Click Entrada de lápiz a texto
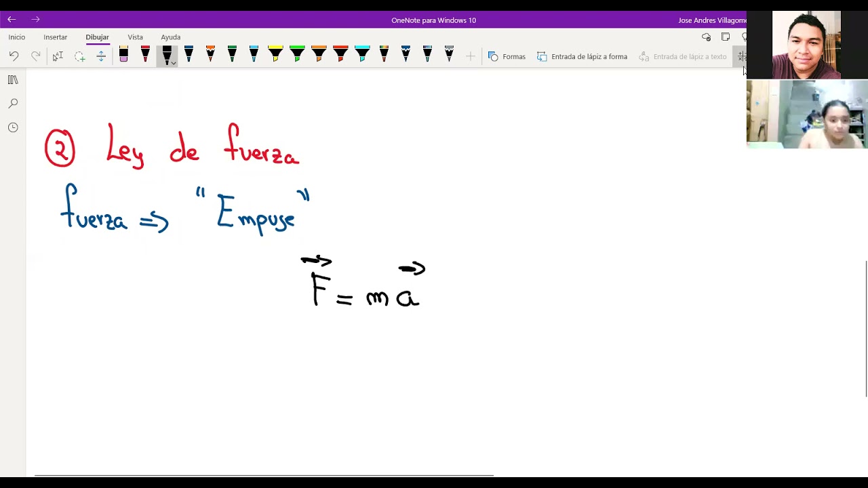Image resolution: width=868 pixels, height=488 pixels. click(x=682, y=56)
